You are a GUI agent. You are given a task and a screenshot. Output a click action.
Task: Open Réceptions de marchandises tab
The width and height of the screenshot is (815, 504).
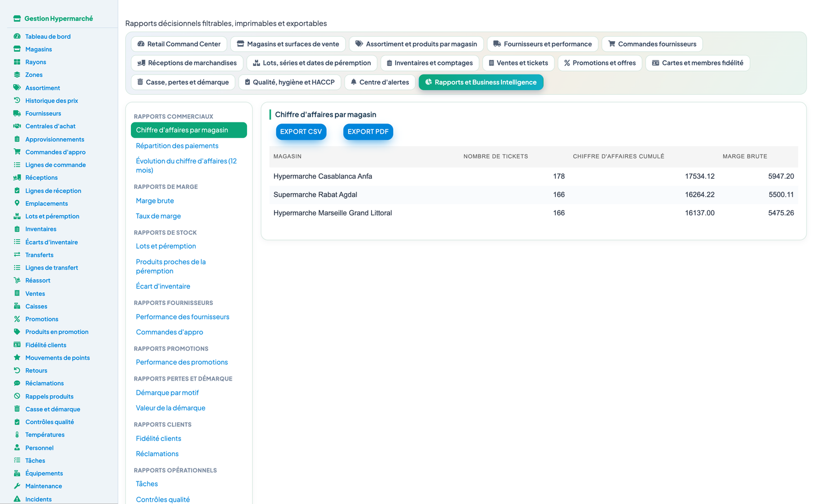pos(187,63)
